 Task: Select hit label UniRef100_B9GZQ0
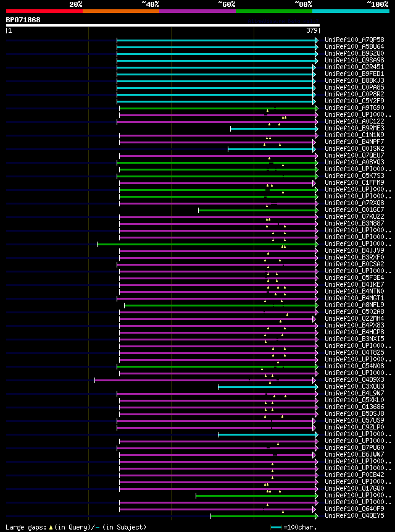click(354, 54)
